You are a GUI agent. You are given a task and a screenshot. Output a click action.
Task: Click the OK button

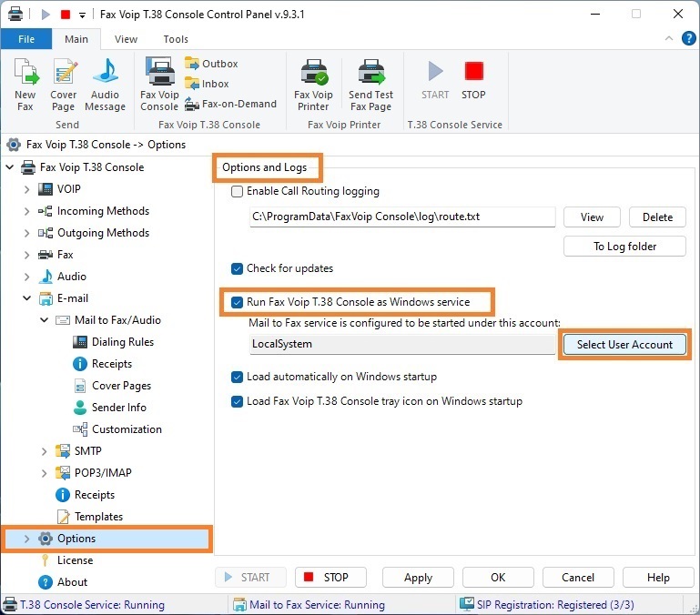pyautogui.click(x=498, y=578)
